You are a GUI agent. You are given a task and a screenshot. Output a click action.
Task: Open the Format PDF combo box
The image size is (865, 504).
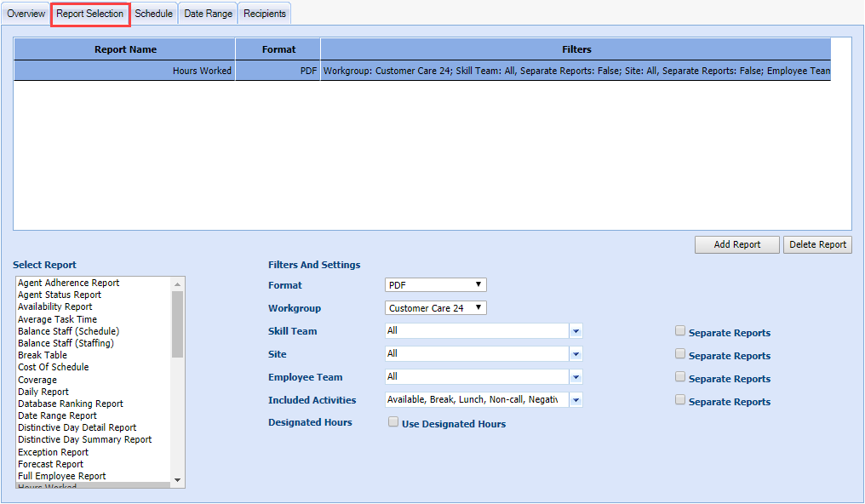[435, 285]
